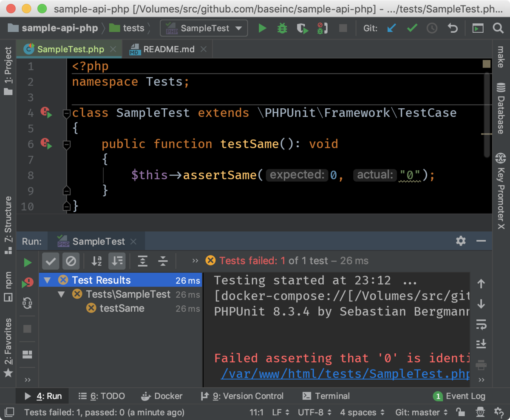Collapse the Test Results tree node

[x=47, y=281]
